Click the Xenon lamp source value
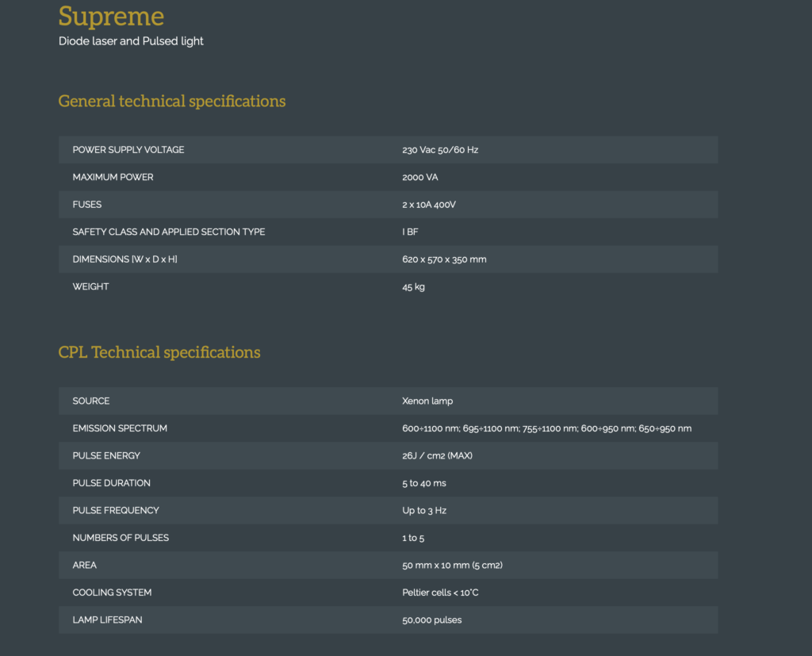Screen dimensions: 812x656 click(427, 401)
